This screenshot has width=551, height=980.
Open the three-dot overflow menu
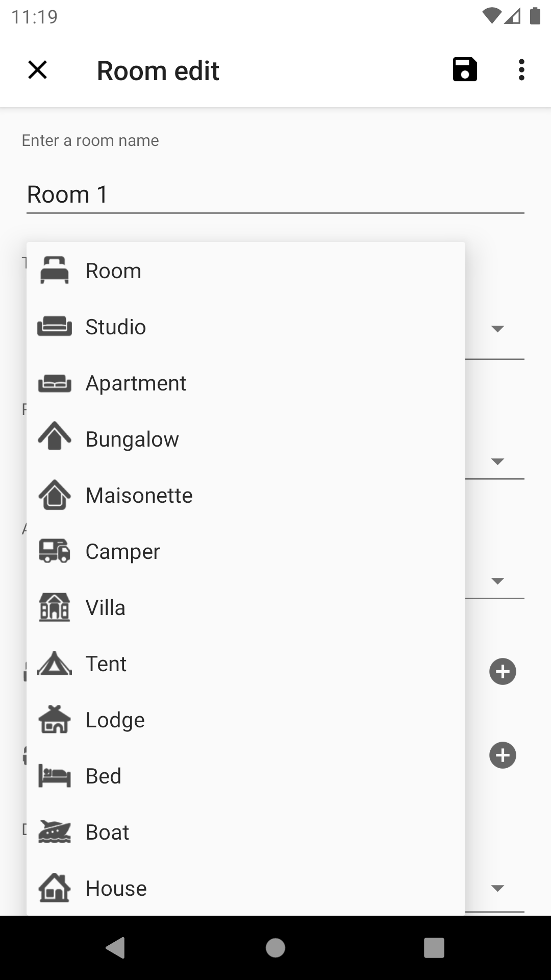[x=521, y=70]
